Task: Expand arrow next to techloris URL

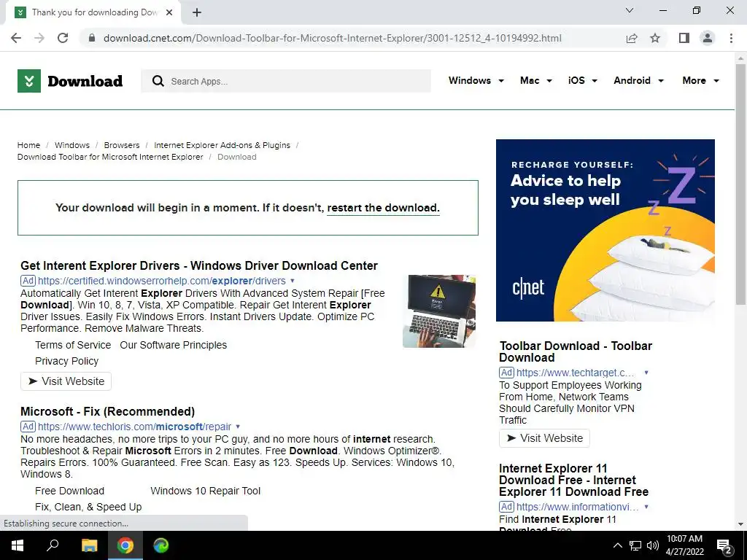Action: pos(238,427)
